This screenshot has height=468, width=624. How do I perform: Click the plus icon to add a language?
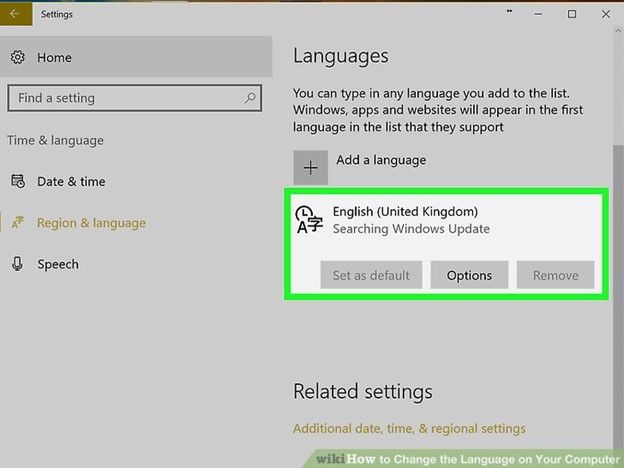pyautogui.click(x=310, y=168)
